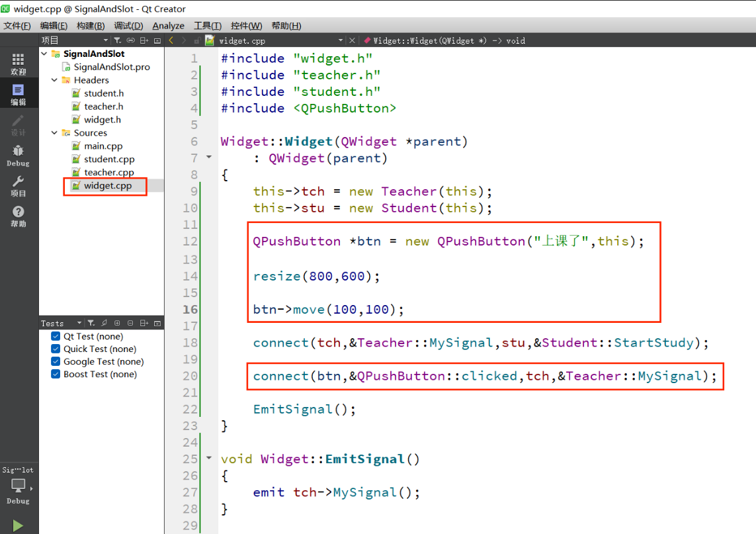
Task: Expand all tests in Tests panel
Action: [x=117, y=323]
